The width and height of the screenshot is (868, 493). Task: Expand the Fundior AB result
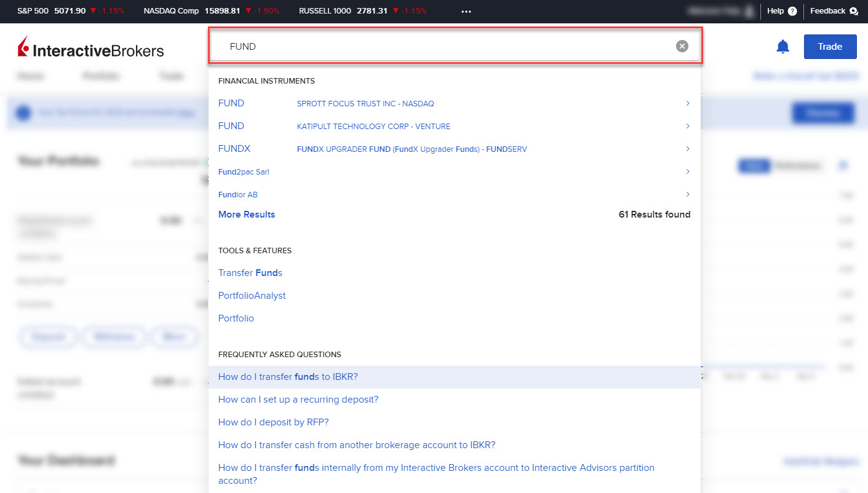click(x=687, y=194)
